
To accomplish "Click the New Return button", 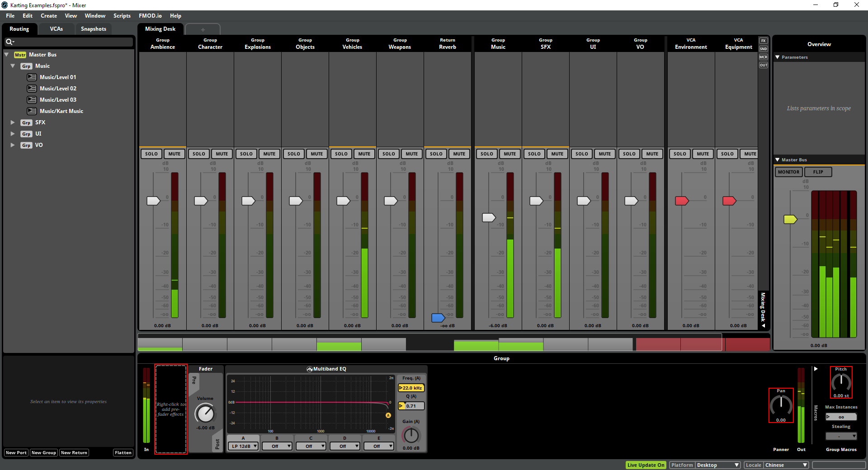I will 74,452.
